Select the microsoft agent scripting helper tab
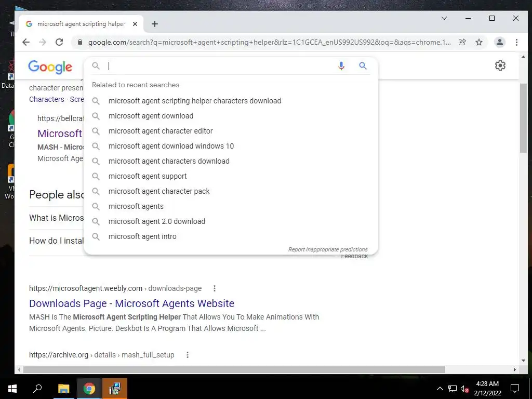The width and height of the screenshot is (532, 399). 81,24
